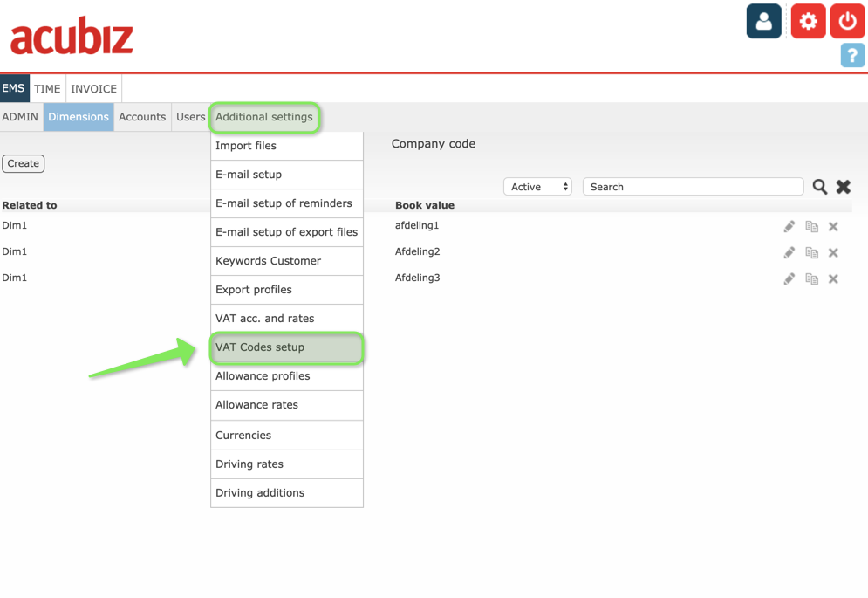Copy the Afdeling2 row
868x598 pixels.
point(811,252)
